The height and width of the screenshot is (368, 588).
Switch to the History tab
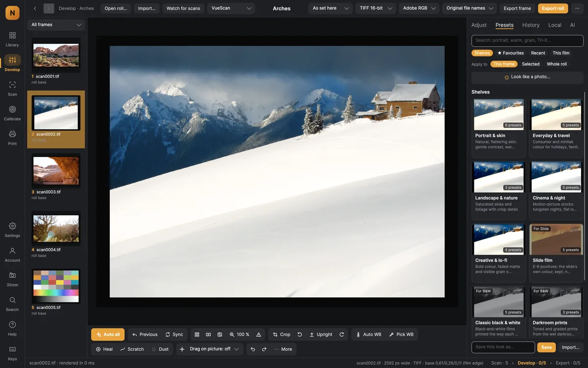point(531,25)
